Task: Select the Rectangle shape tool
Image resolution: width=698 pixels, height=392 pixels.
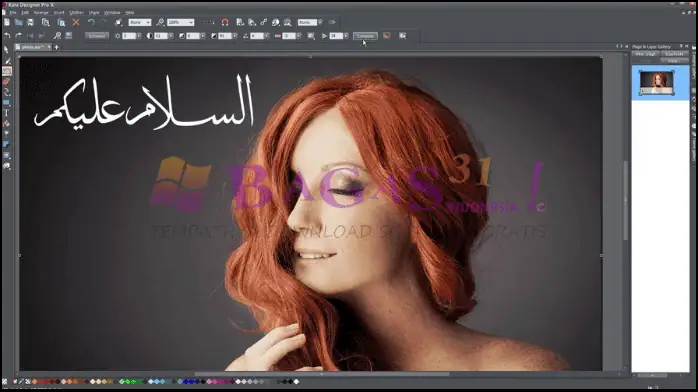Action: point(7,103)
